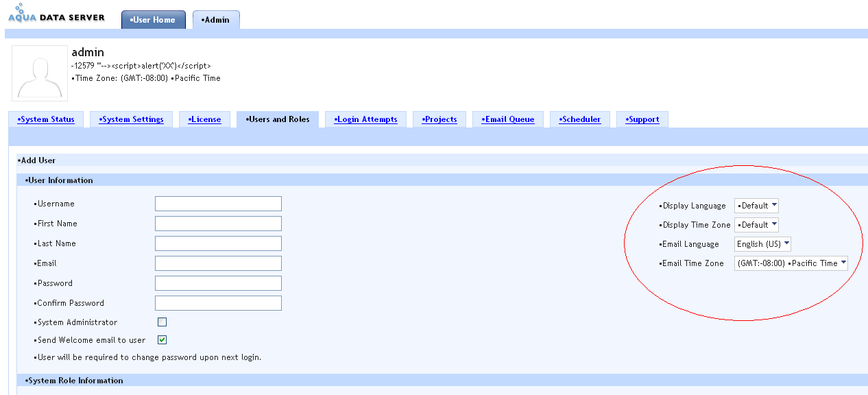Open the Email Time Zone dropdown
This screenshot has height=395, width=868.
(791, 263)
